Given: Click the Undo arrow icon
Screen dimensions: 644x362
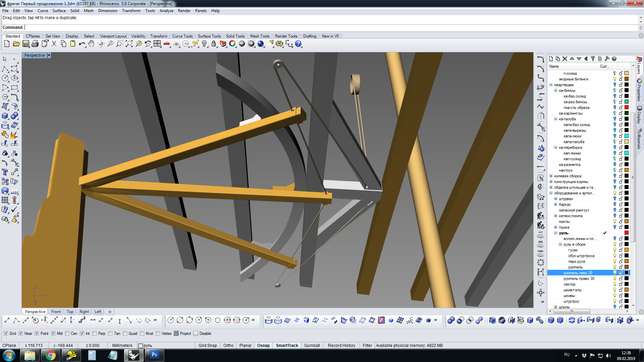Looking at the screenshot, I should [x=82, y=44].
